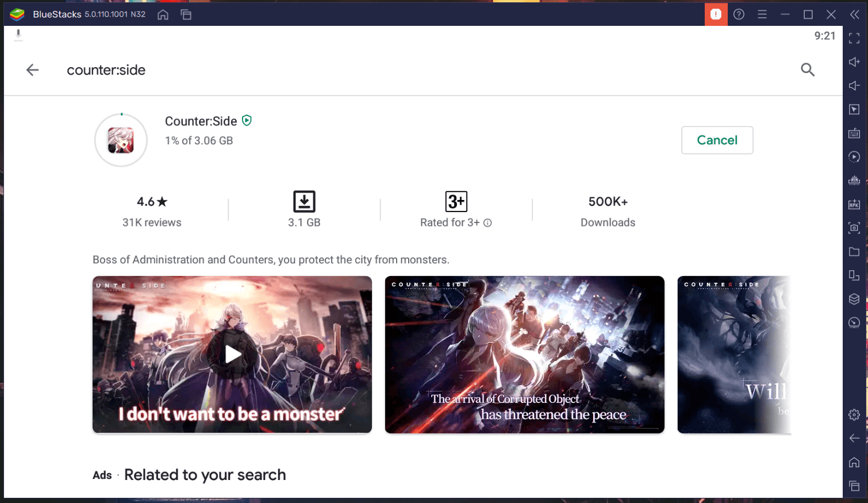The width and height of the screenshot is (868, 503).
Task: Open the media folder icon in sidebar
Action: click(x=854, y=252)
